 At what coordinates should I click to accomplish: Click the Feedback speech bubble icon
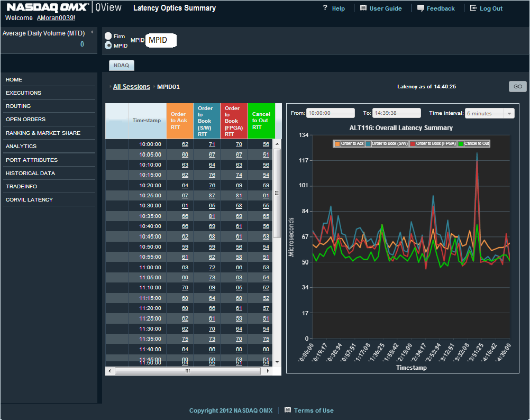pos(421,8)
